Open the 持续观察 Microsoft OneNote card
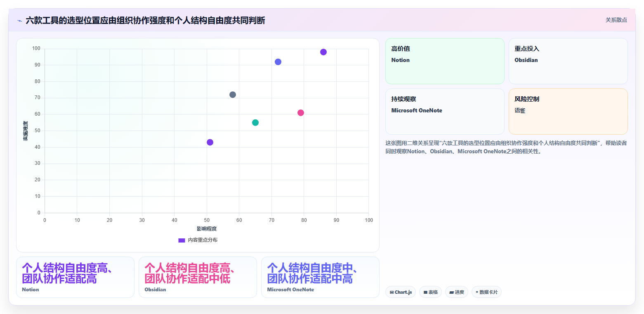644x314 pixels. tap(445, 112)
